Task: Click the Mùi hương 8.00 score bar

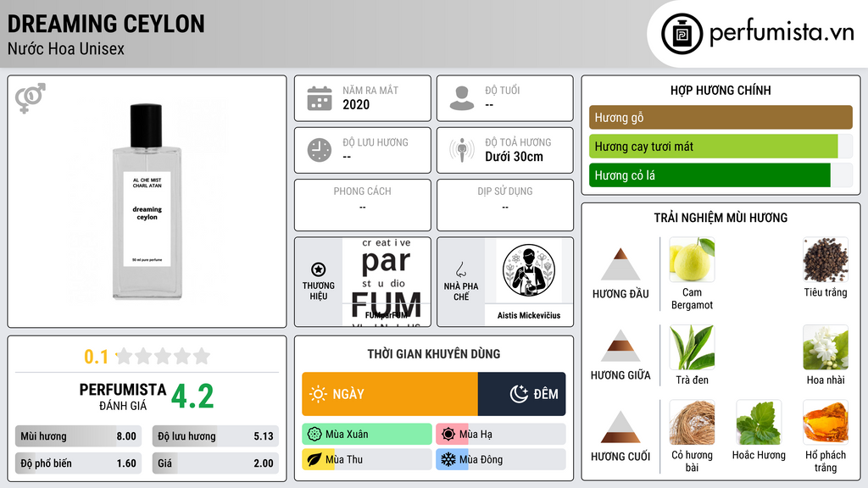Action: pyautogui.click(x=78, y=436)
